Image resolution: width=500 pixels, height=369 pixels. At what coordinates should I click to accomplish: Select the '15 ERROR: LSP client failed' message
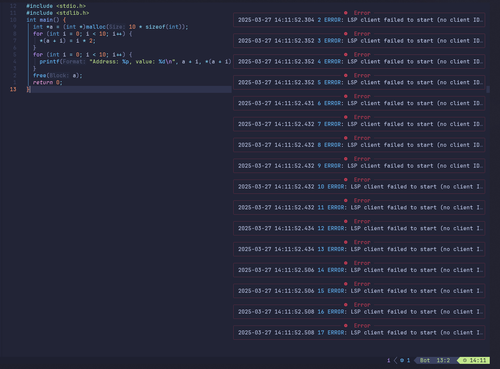pyautogui.click(x=360, y=291)
